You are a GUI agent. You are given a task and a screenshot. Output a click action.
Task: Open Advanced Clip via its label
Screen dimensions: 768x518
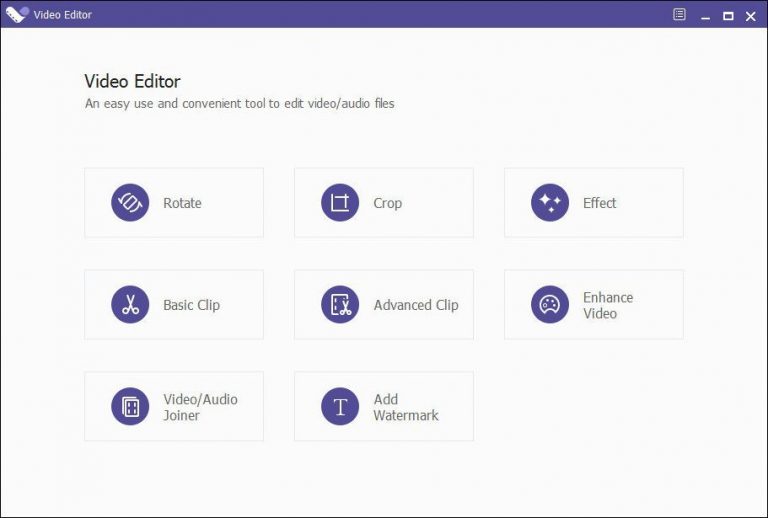416,305
